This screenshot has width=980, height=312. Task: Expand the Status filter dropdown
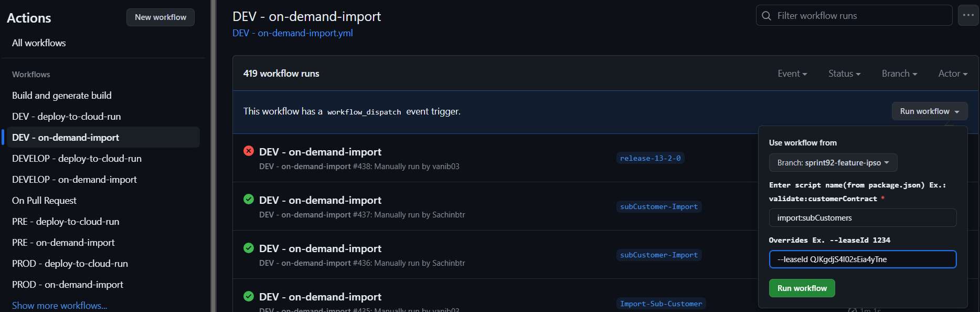coord(844,74)
